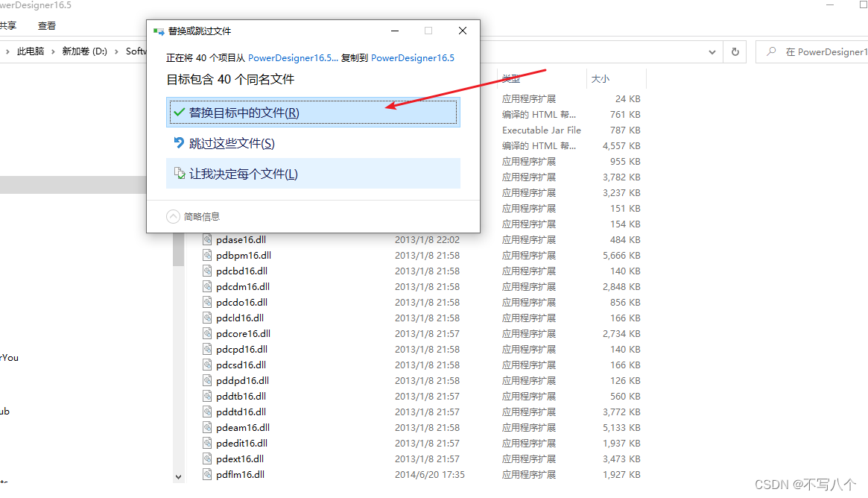
Task: Navigate to This PC (此电脑) breadcrumb
Action: [31, 51]
